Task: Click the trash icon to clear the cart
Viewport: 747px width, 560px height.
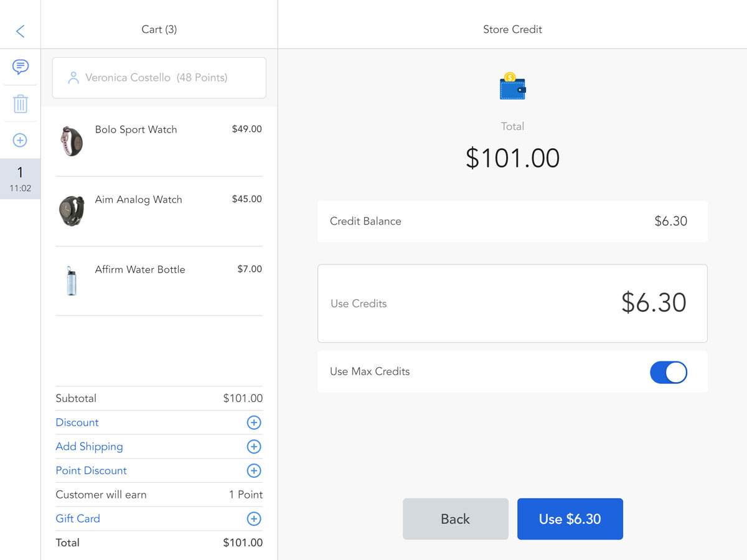Action: (21, 104)
